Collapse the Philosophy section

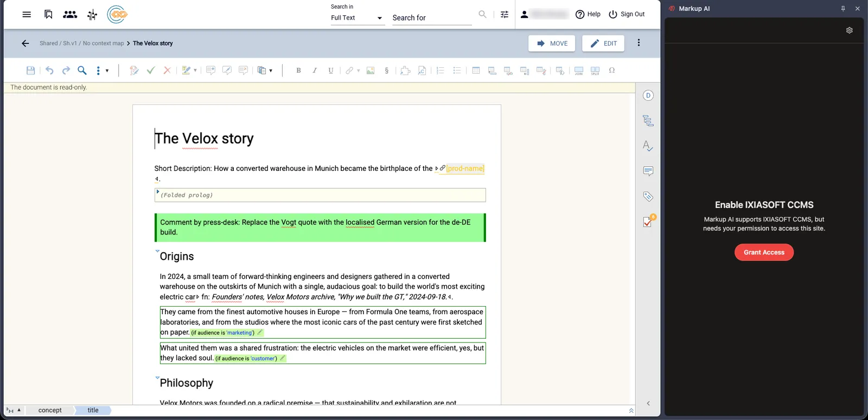(157, 378)
